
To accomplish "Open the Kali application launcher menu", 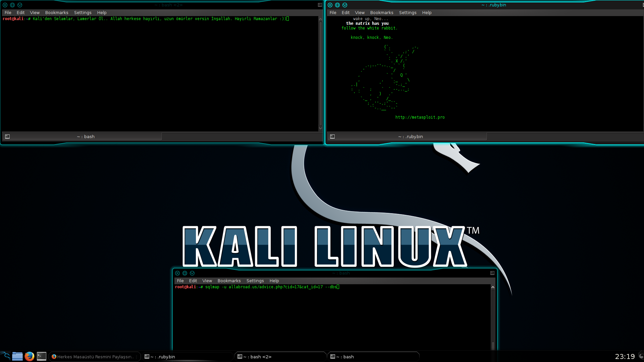I will coord(5,356).
